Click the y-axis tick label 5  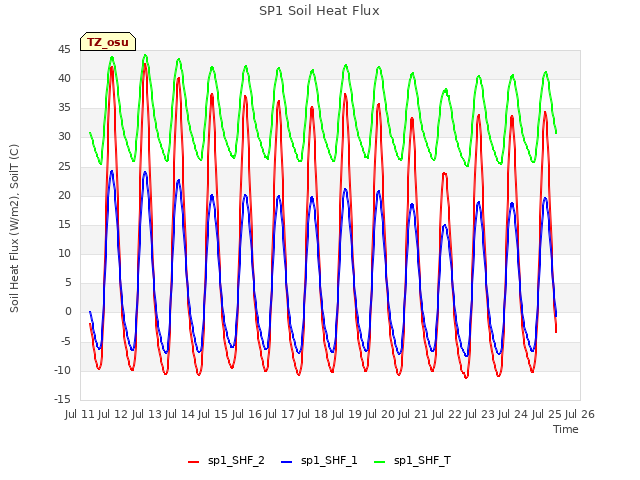(68, 282)
